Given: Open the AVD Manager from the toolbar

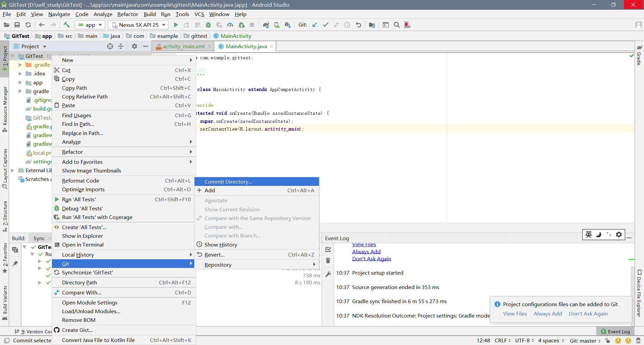Looking at the screenshot, I should [277, 24].
